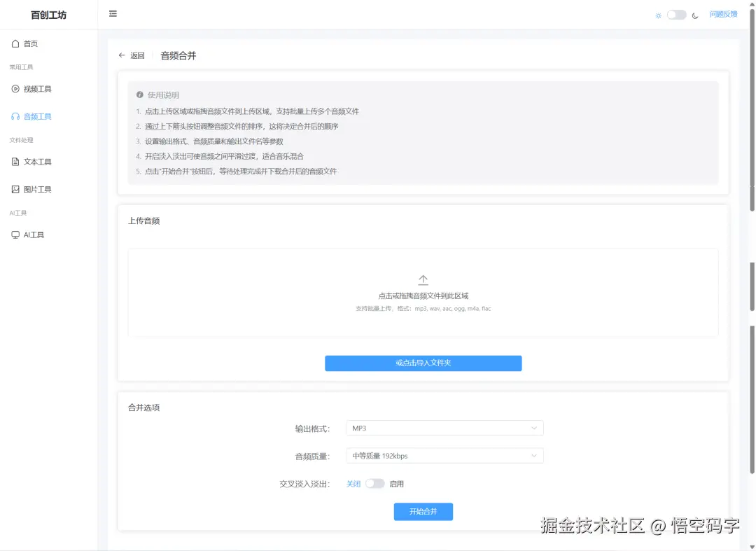This screenshot has width=756, height=551.
Task: Open AI tools via the monitor icon
Action: coord(15,235)
